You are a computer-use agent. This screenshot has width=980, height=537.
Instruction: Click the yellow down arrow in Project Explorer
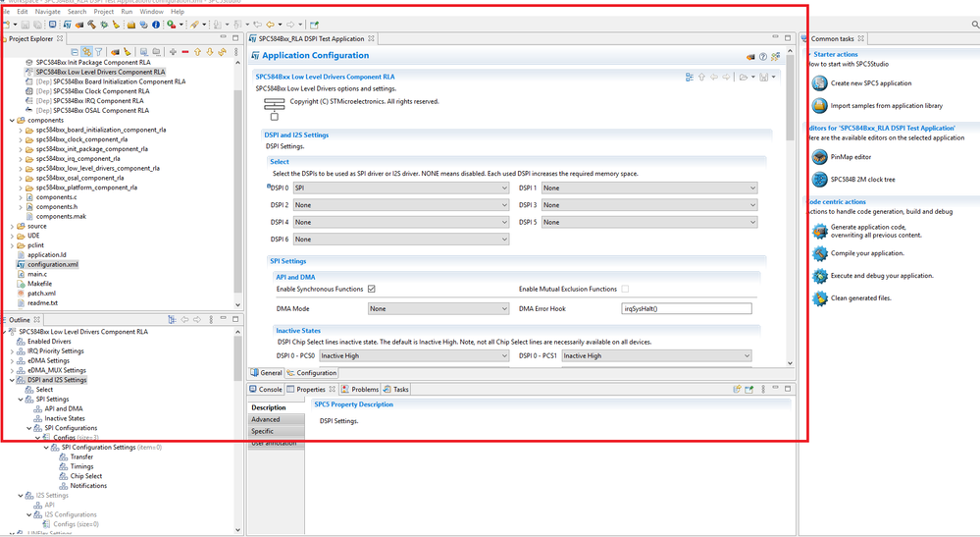[x=210, y=52]
